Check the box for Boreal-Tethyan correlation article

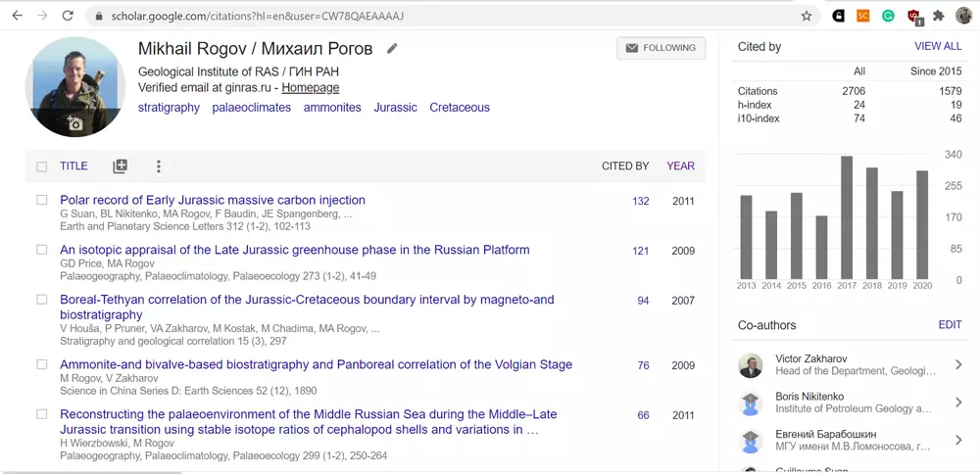tap(42, 299)
